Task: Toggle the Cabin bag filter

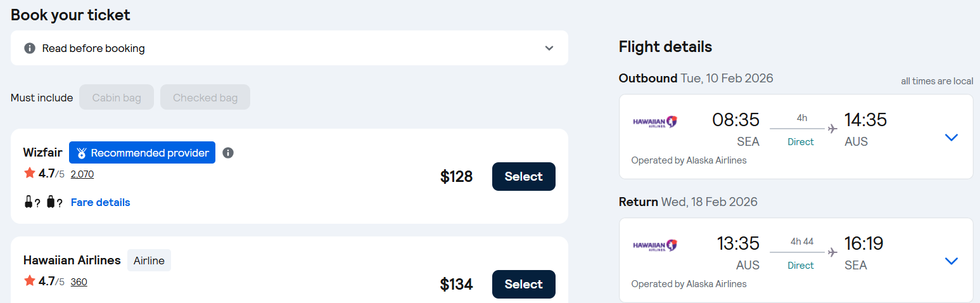Action: (117, 98)
